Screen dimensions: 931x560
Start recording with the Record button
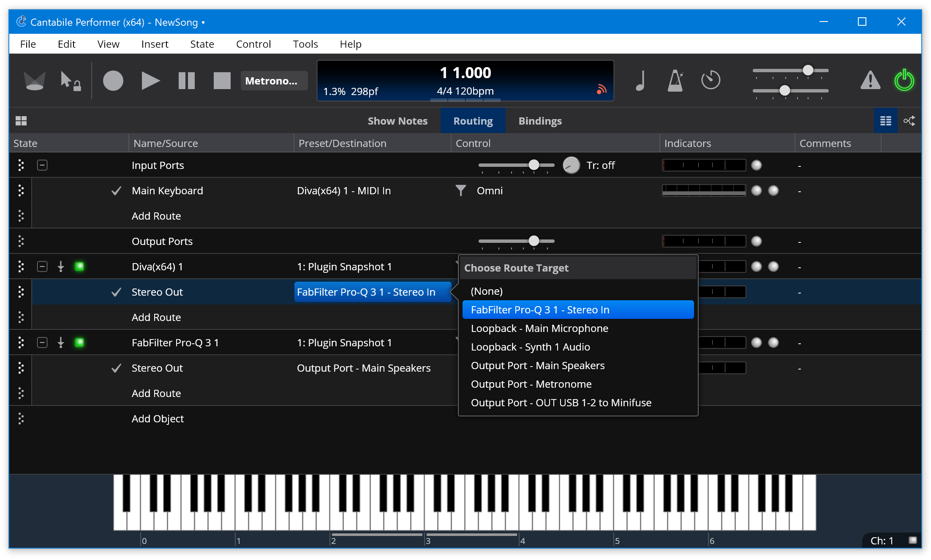coord(113,81)
